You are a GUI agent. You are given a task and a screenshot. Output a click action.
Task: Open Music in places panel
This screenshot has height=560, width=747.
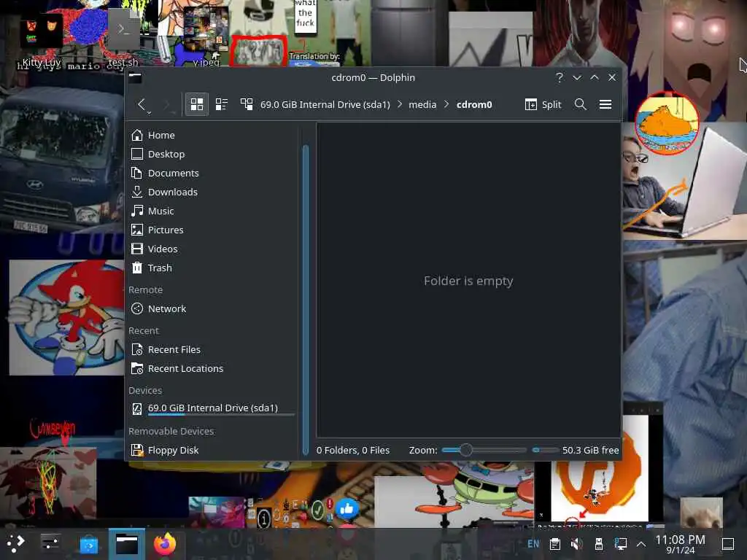click(x=213, y=211)
